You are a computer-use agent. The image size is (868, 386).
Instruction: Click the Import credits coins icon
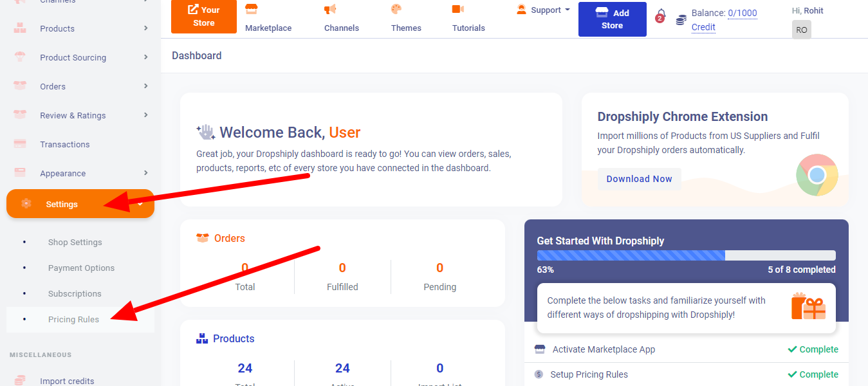[x=20, y=381]
